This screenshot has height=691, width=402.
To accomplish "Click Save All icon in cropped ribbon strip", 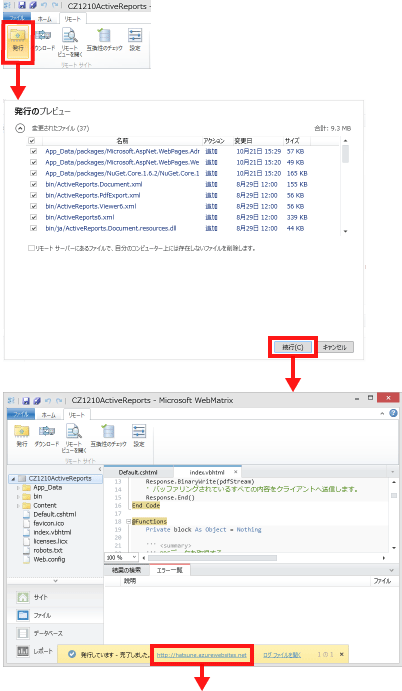I will coord(33,6).
